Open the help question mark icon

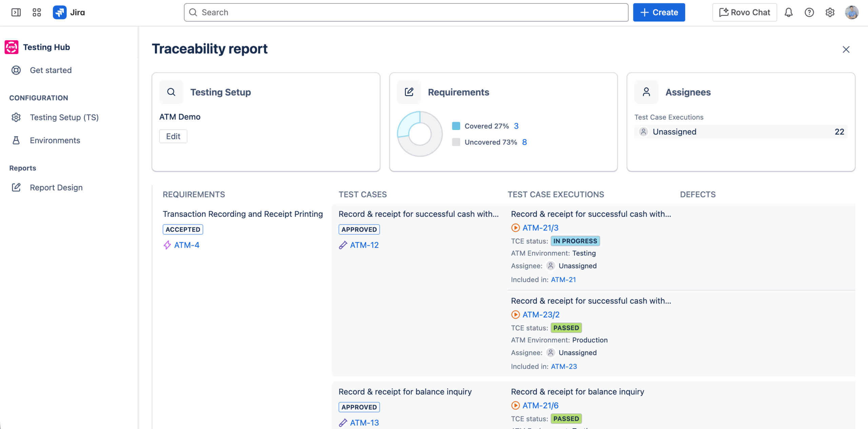(809, 13)
